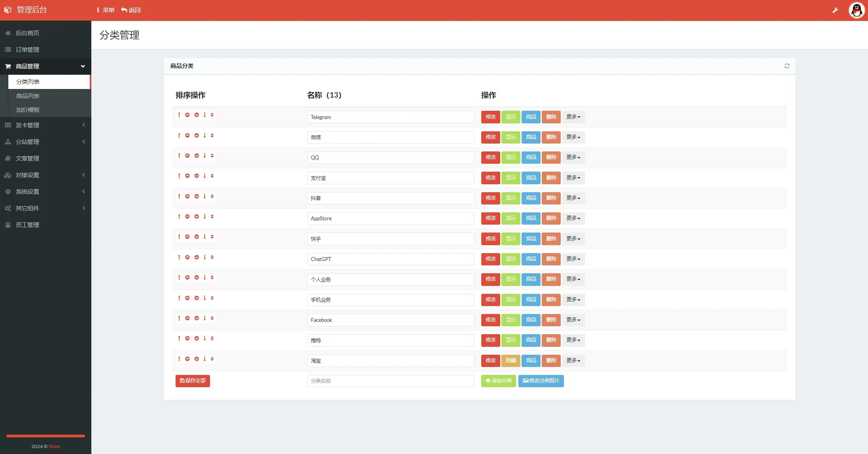Click the 保存全部 button
The image size is (868, 454).
pyautogui.click(x=193, y=381)
